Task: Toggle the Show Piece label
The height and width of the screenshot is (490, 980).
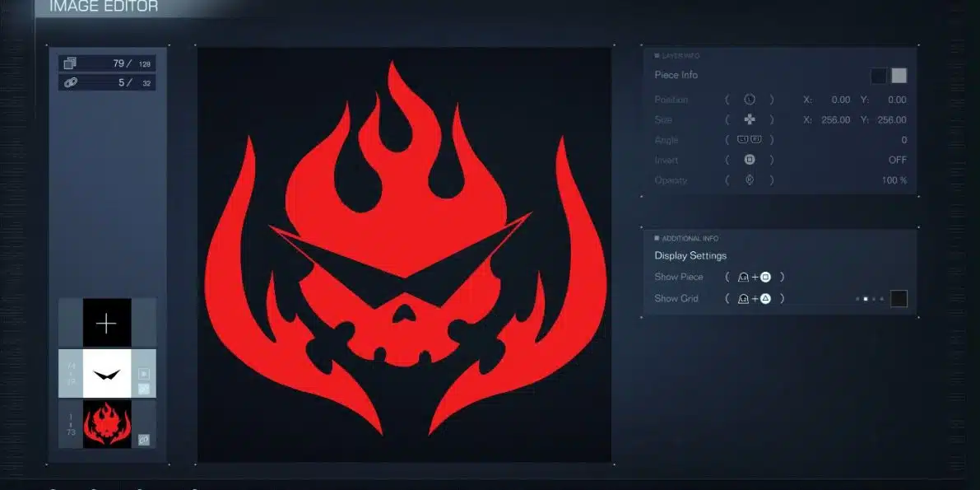Action: tap(678, 277)
